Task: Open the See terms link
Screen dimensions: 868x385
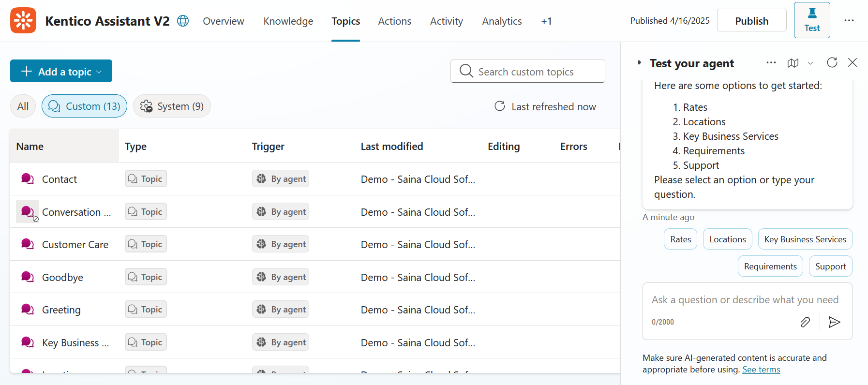Action: (761, 370)
